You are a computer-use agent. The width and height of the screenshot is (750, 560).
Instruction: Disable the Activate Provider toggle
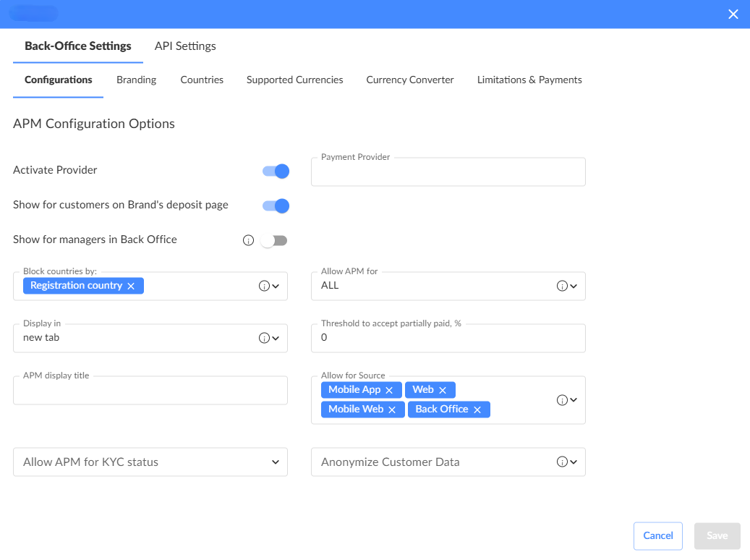pos(276,171)
